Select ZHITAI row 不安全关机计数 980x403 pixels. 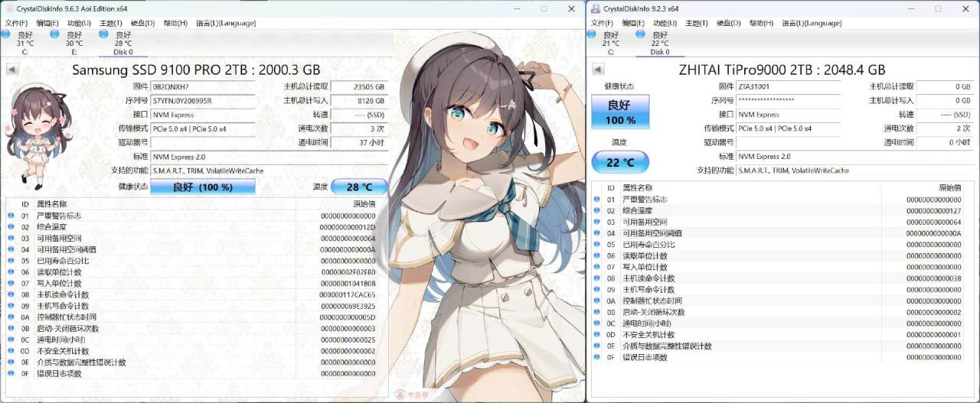[781, 335]
